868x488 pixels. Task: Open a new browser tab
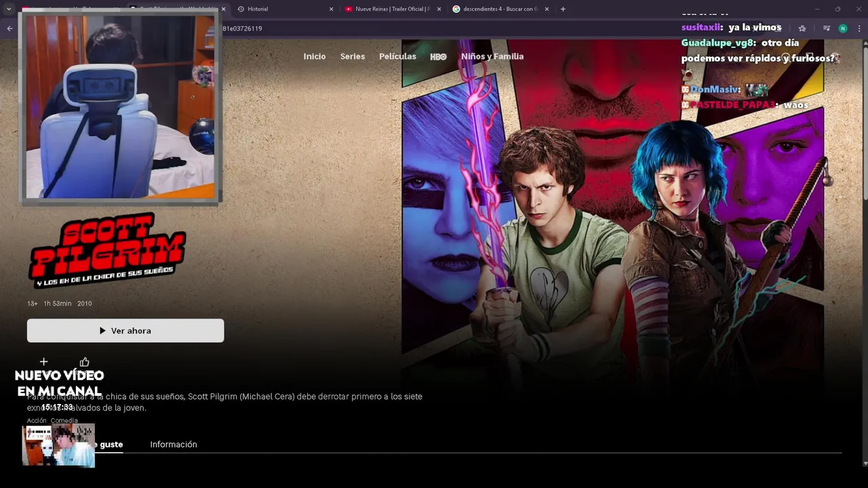point(563,9)
